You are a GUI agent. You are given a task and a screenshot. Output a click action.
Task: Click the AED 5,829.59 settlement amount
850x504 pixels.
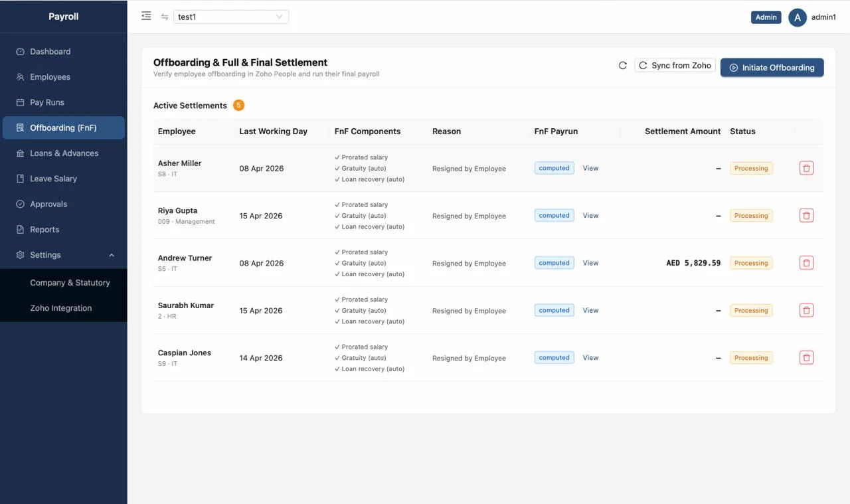coord(693,263)
